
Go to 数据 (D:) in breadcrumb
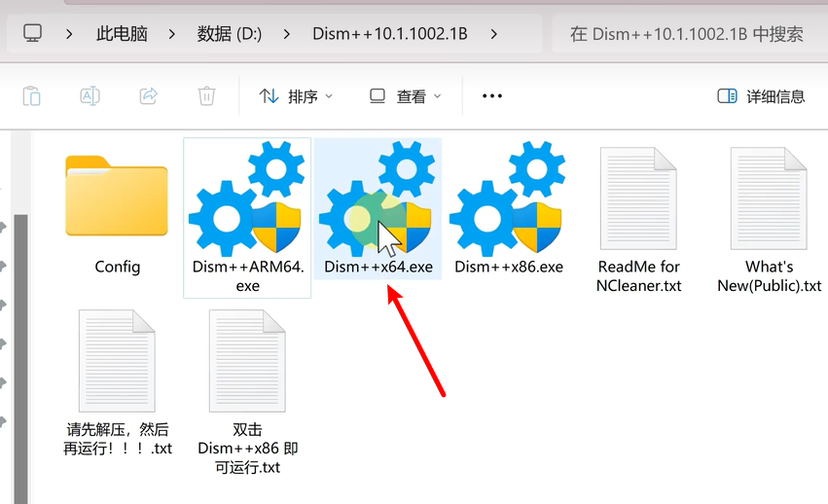230,34
